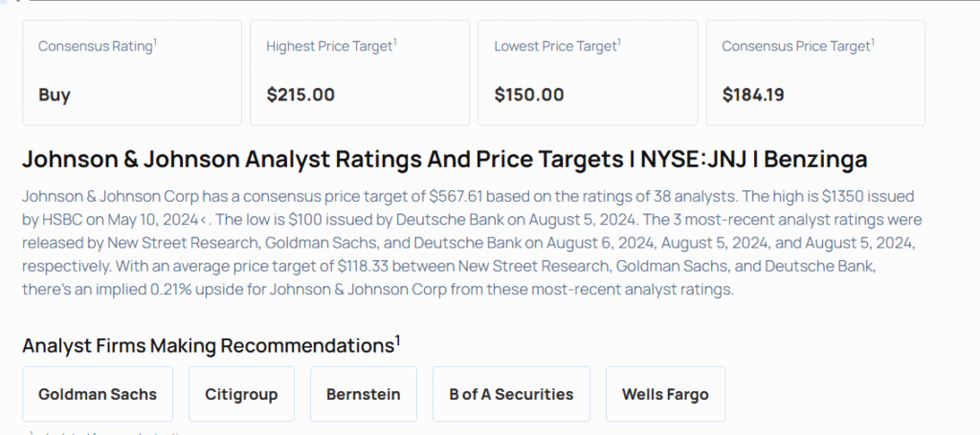Choose the B of A Securities button
980x435 pixels.
click(511, 394)
